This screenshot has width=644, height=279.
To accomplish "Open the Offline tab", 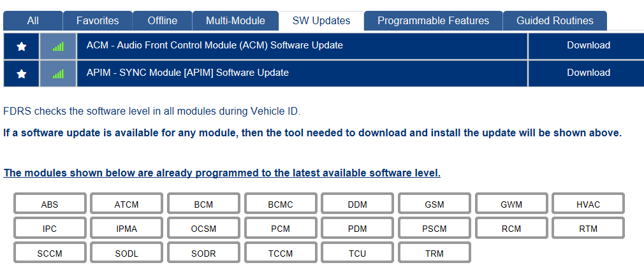I will click(162, 21).
